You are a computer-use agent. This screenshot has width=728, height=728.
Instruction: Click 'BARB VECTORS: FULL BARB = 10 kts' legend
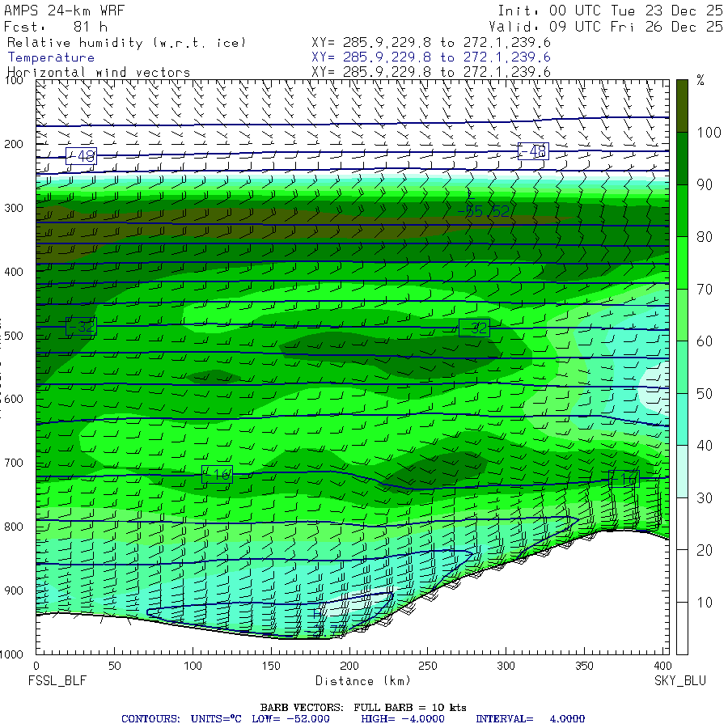(363, 708)
